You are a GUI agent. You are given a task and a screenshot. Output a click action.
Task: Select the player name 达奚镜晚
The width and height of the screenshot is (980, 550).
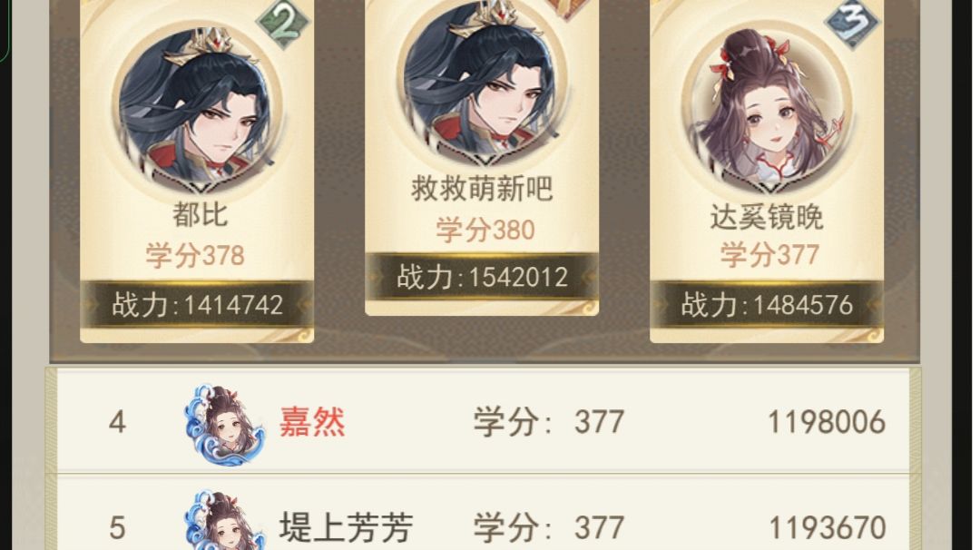[x=767, y=217]
